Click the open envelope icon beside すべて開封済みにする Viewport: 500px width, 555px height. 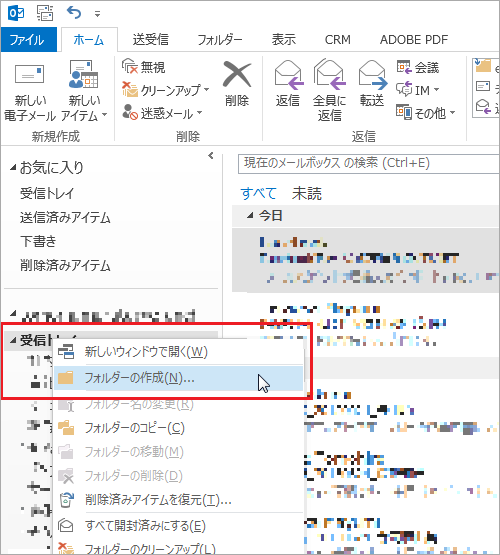point(66,526)
